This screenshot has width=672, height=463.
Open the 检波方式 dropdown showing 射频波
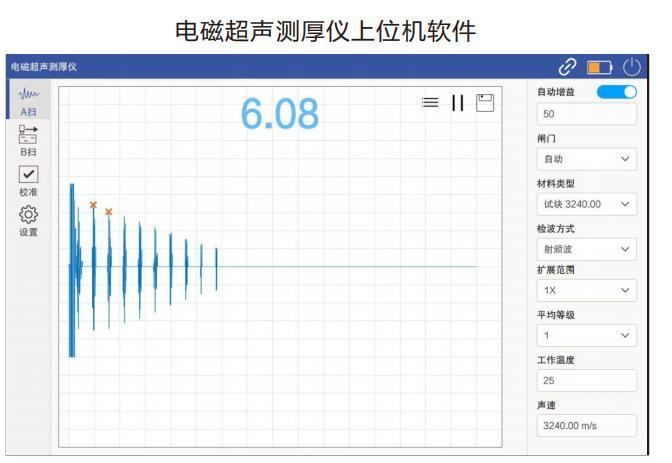click(x=586, y=249)
